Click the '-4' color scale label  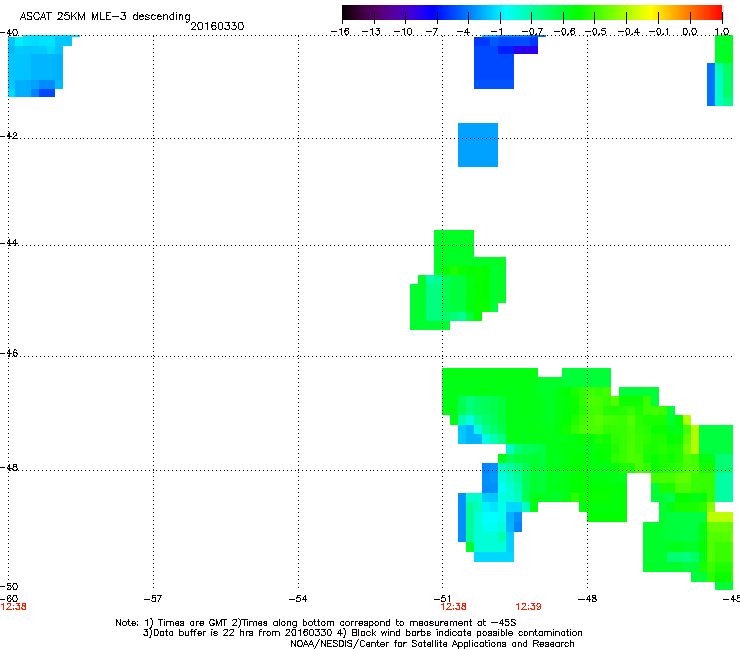(x=463, y=32)
